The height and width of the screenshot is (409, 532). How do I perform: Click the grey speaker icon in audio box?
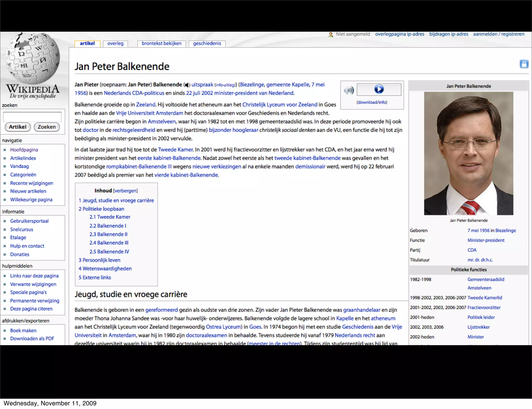[349, 90]
